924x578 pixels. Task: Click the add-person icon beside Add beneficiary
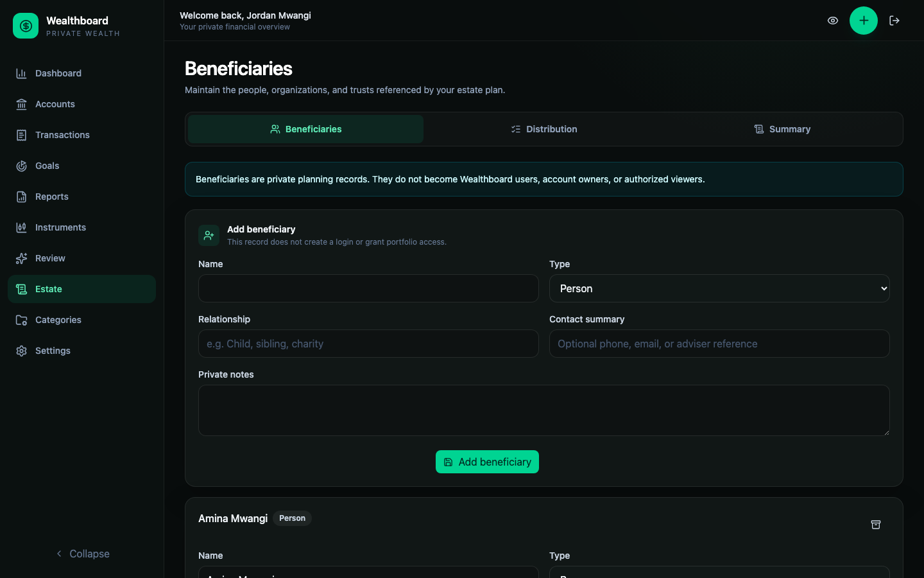[209, 235]
